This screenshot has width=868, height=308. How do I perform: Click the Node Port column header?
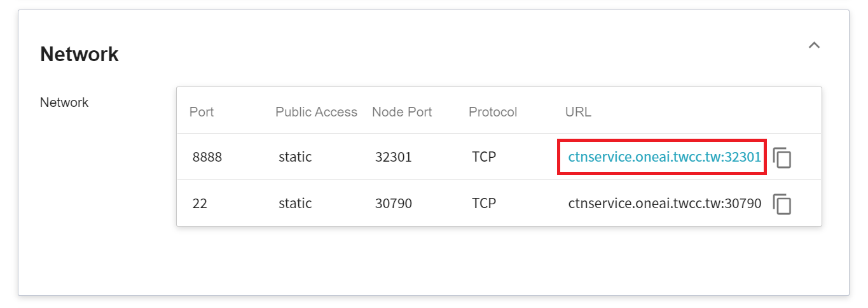(x=402, y=112)
